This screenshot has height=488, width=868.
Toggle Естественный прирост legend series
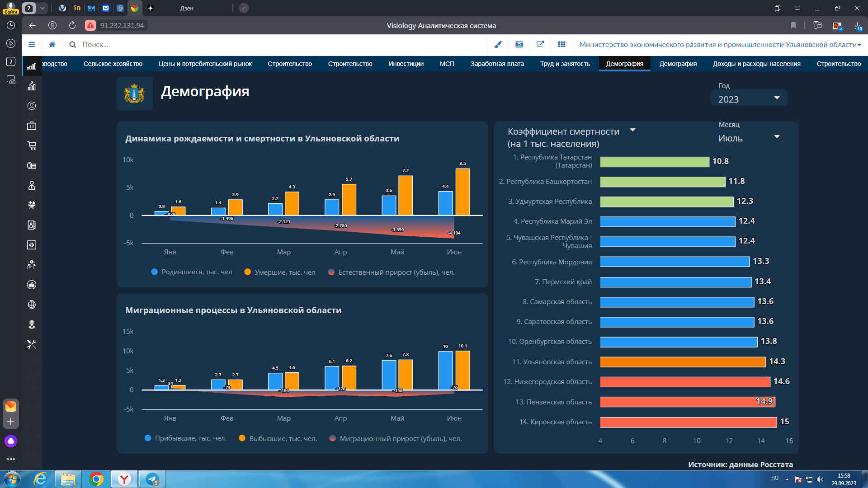tap(392, 272)
